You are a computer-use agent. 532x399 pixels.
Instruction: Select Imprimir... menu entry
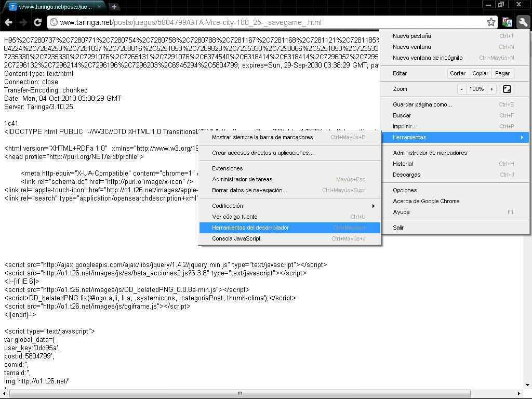454,126
